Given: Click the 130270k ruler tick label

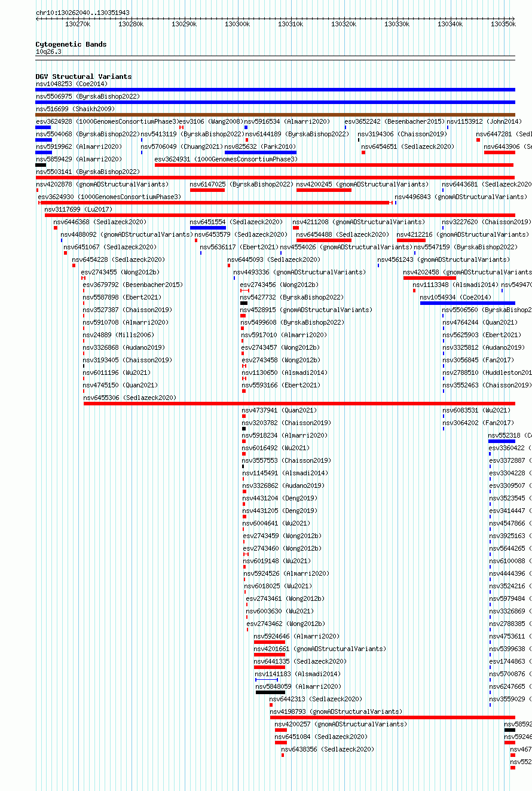Looking at the screenshot, I should (78, 24).
